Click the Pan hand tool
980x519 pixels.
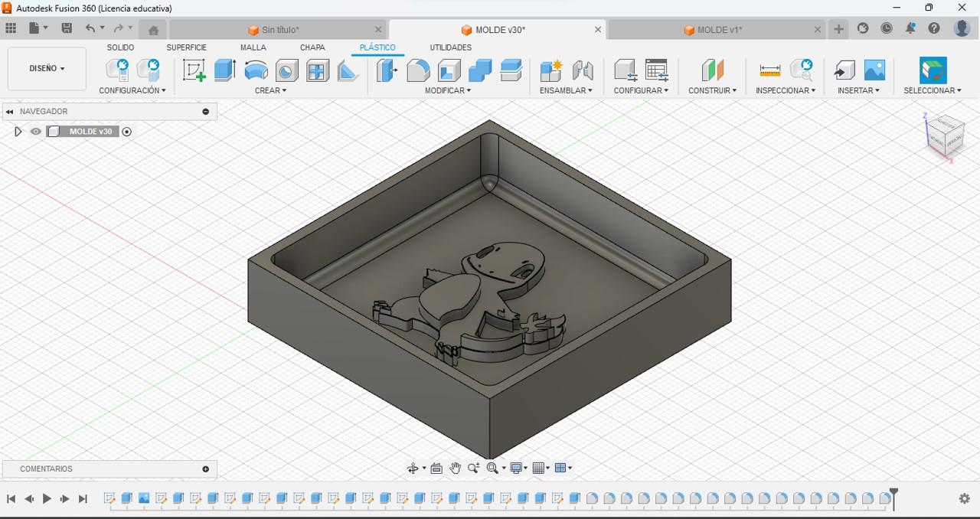[x=455, y=468]
